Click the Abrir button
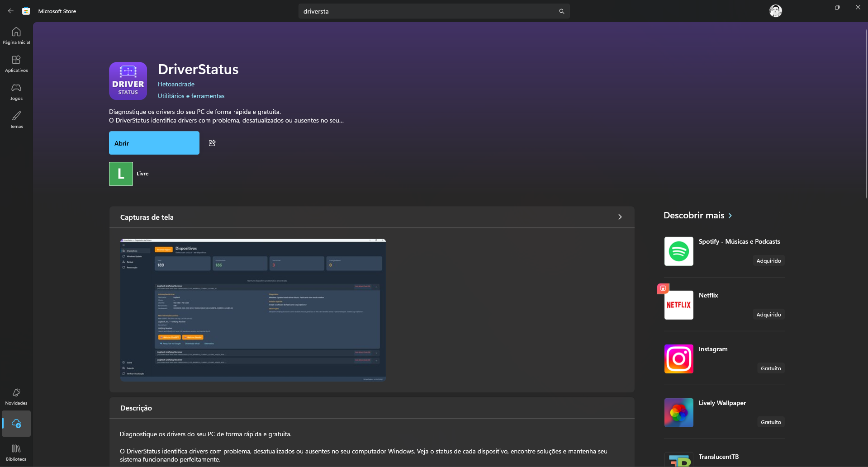868x467 pixels. (x=154, y=143)
